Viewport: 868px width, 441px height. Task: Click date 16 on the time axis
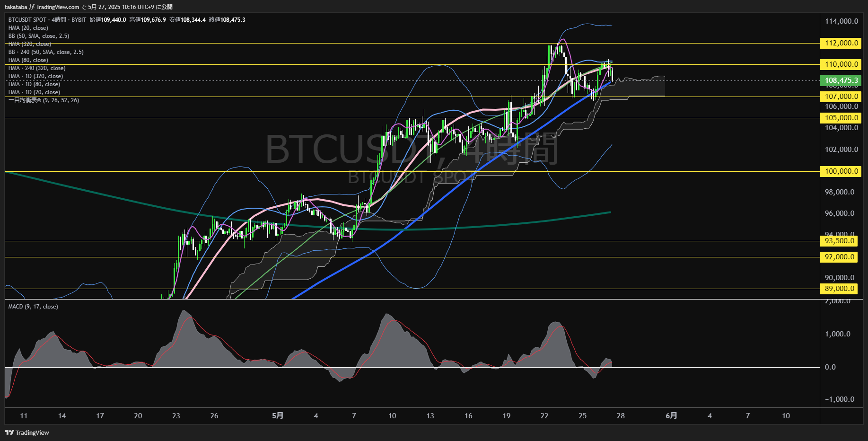coord(468,416)
